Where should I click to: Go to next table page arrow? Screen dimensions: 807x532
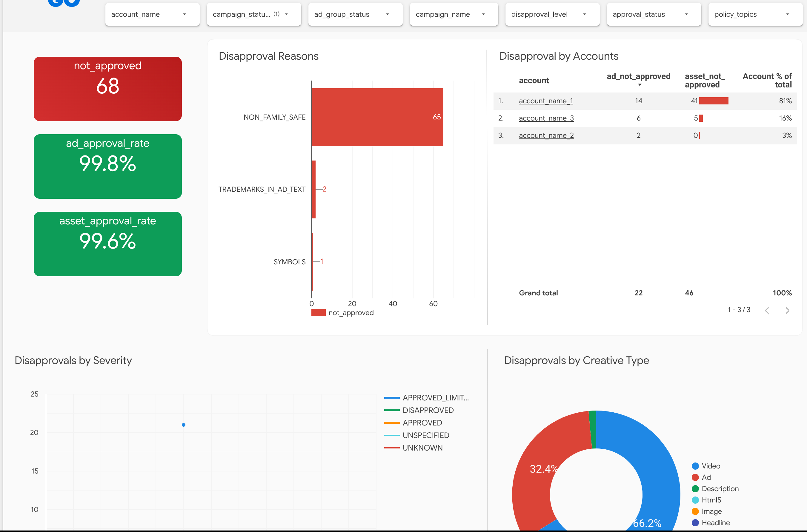pos(787,310)
